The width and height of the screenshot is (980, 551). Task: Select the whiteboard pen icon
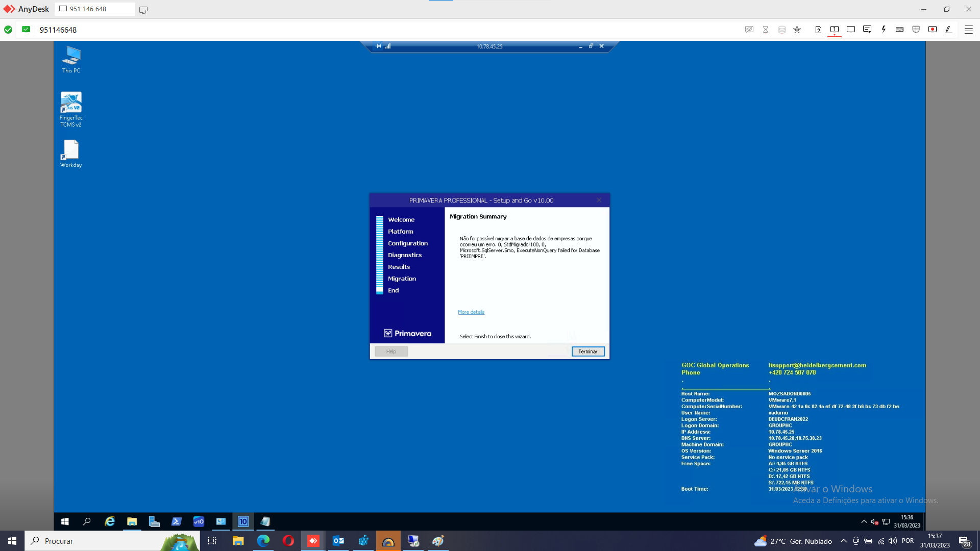pos(949,30)
